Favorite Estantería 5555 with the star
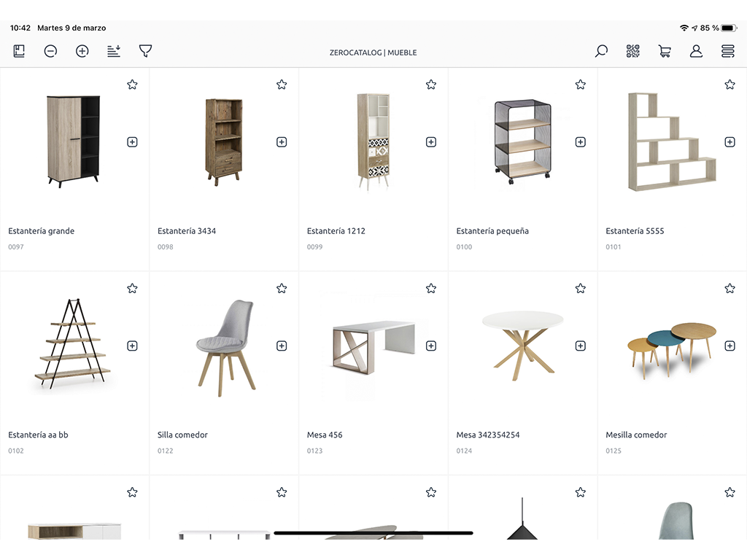Image resolution: width=747 pixels, height=560 pixels. pos(729,85)
